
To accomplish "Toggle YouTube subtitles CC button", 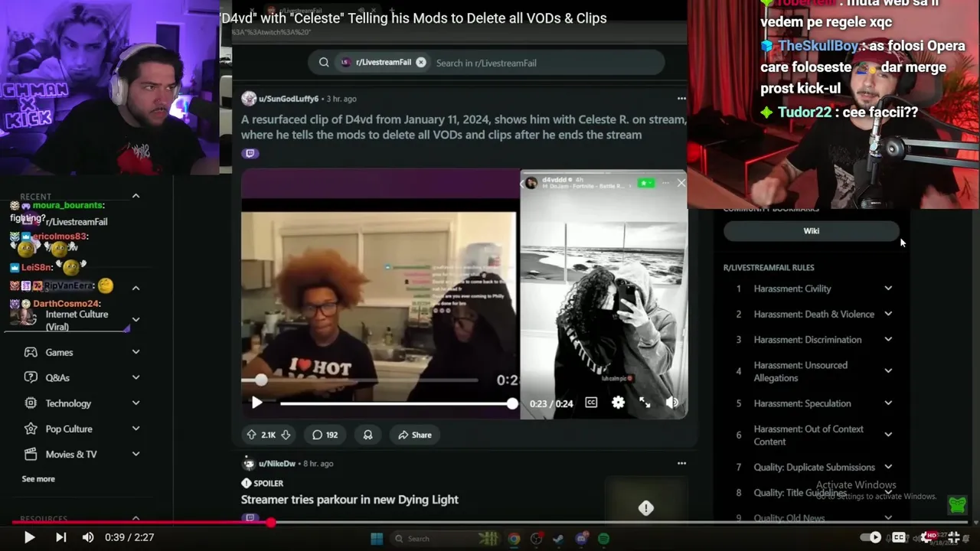I will pos(899,537).
